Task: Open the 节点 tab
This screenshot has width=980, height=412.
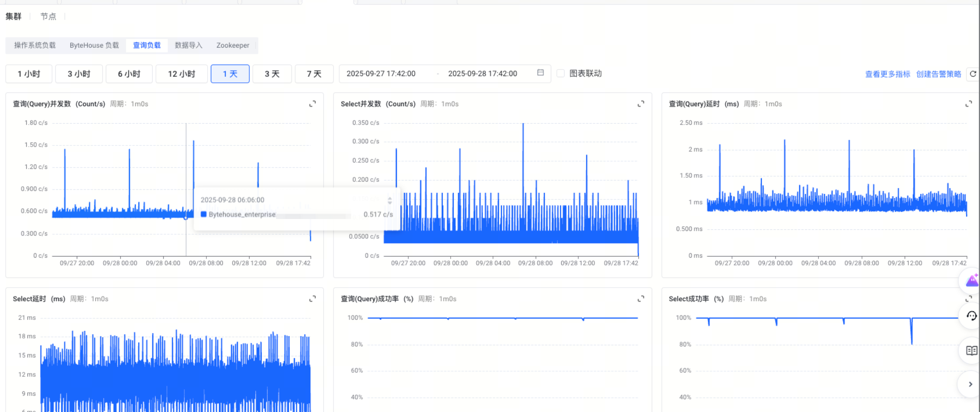Action: pyautogui.click(x=48, y=16)
